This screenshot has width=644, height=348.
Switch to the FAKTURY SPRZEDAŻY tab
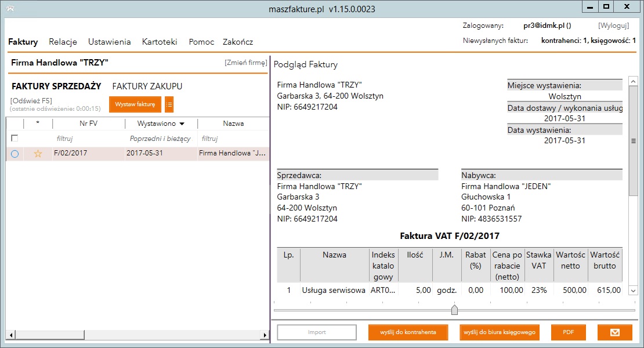pyautogui.click(x=56, y=86)
